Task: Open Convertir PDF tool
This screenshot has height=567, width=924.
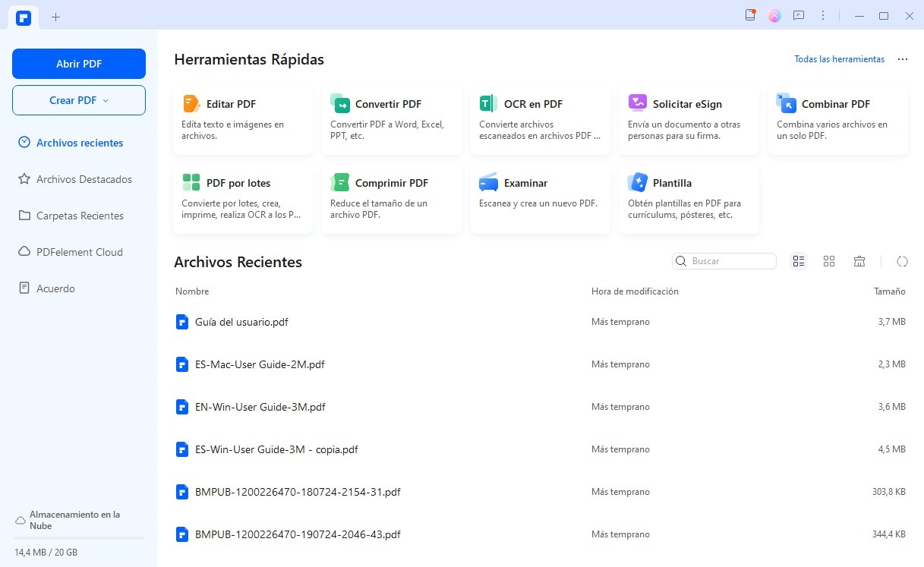Action: [x=392, y=120]
